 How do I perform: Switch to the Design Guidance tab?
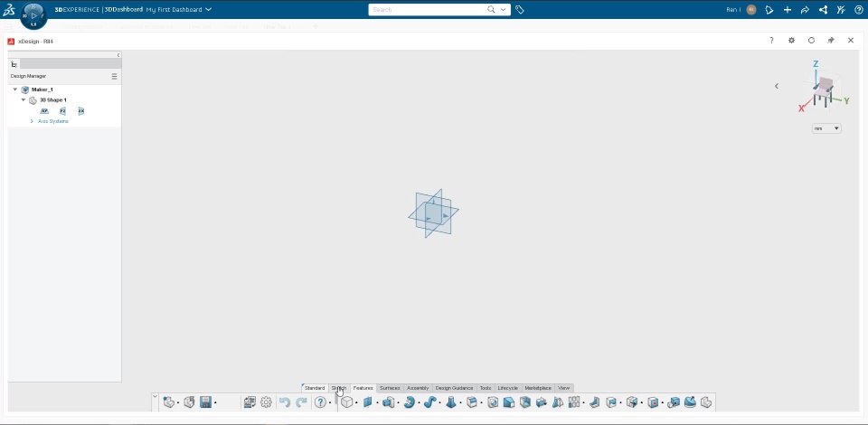(454, 388)
